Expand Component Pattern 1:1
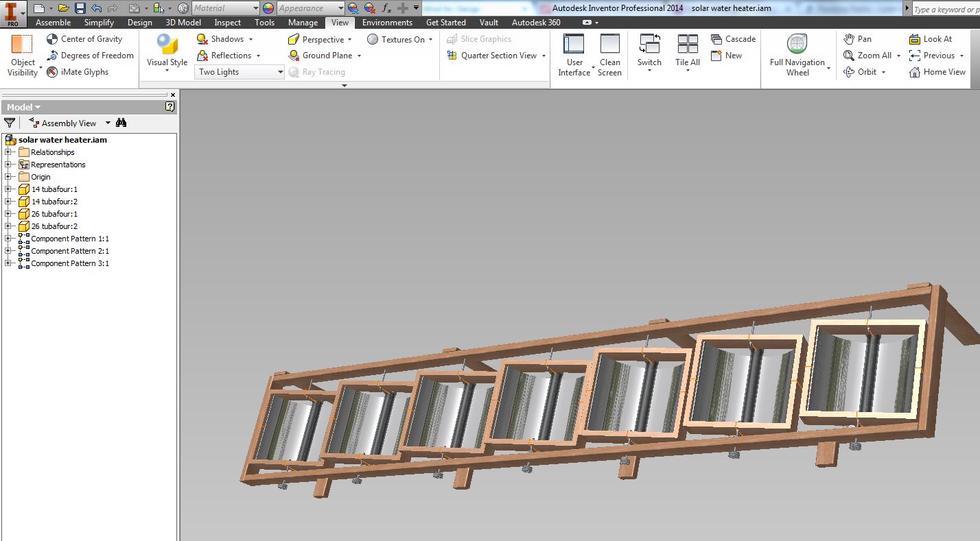980x541 pixels. point(8,239)
